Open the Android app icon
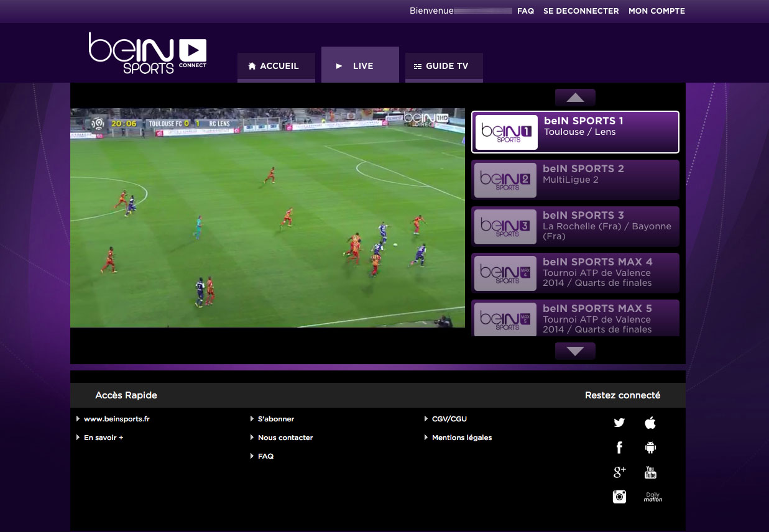The width and height of the screenshot is (769, 532). (650, 447)
